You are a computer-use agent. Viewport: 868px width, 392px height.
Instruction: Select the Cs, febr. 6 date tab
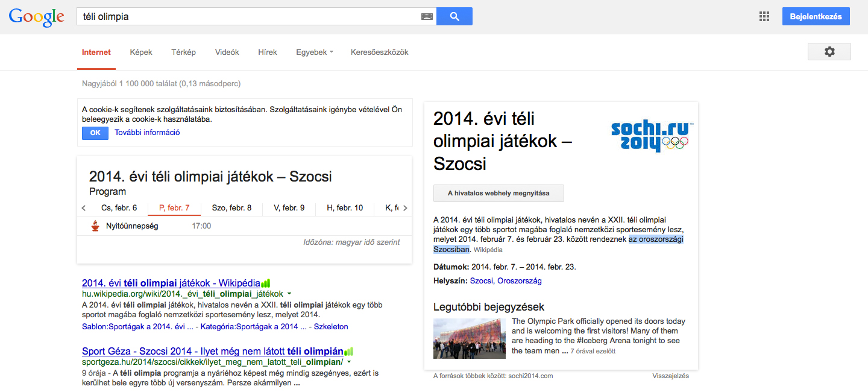pos(119,208)
